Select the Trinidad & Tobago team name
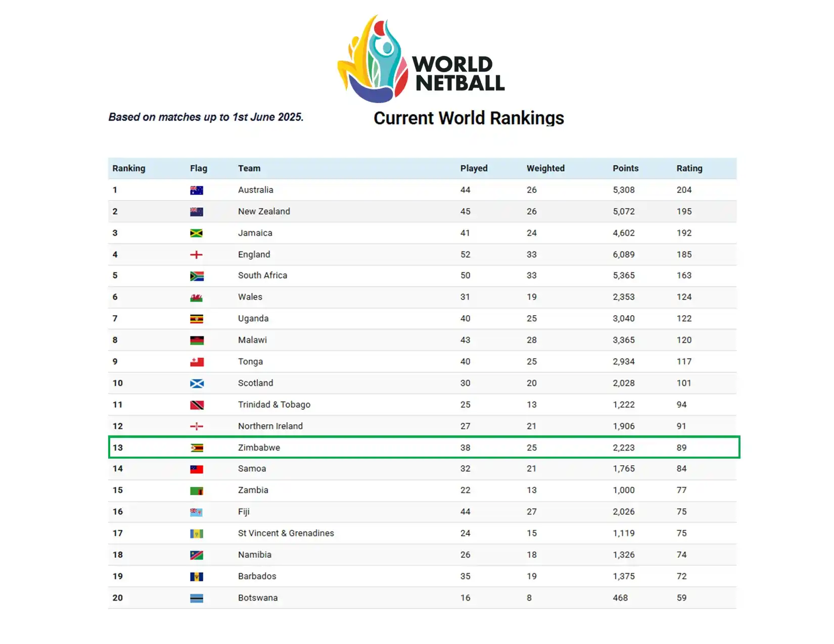The height and width of the screenshot is (644, 834). tap(274, 405)
